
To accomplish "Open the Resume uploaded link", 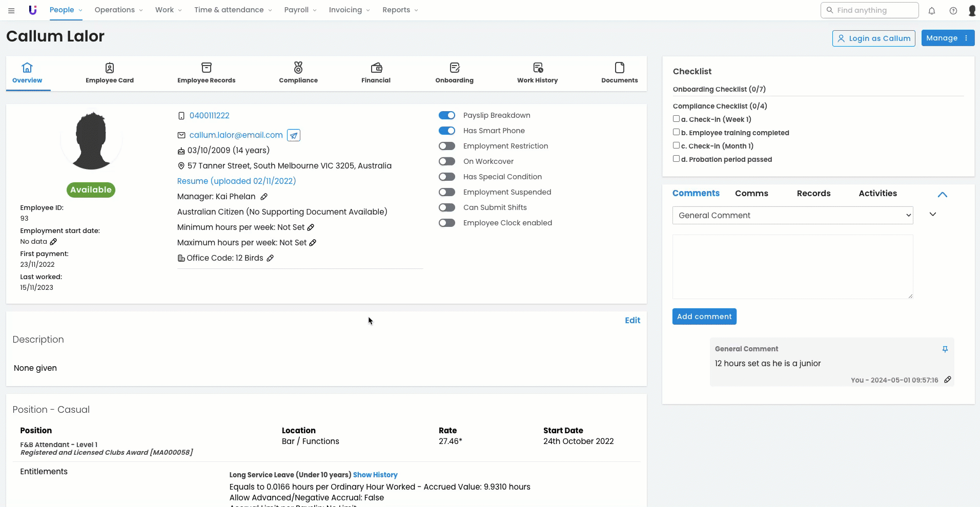I will point(236,181).
